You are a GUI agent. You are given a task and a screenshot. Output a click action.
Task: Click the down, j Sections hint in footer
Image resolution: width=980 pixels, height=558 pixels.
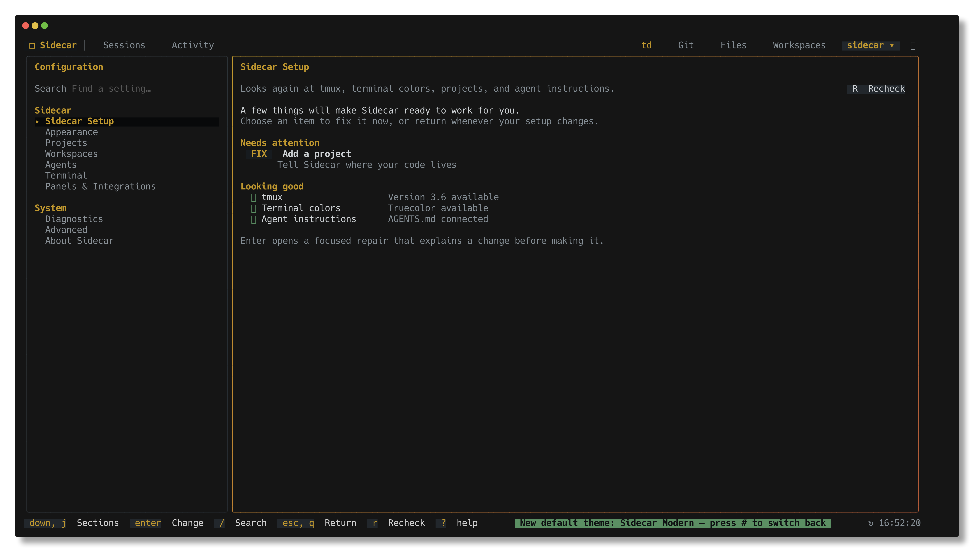[72, 523]
